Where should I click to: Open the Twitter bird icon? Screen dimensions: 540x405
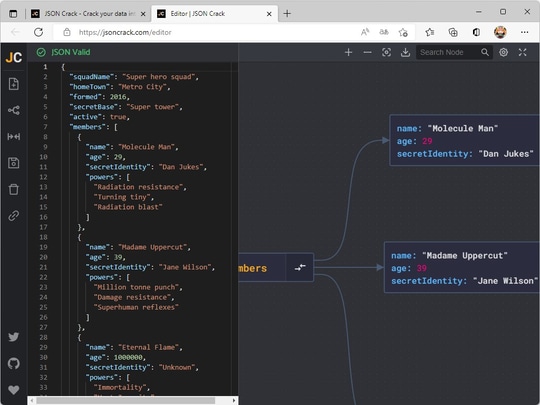click(x=14, y=337)
